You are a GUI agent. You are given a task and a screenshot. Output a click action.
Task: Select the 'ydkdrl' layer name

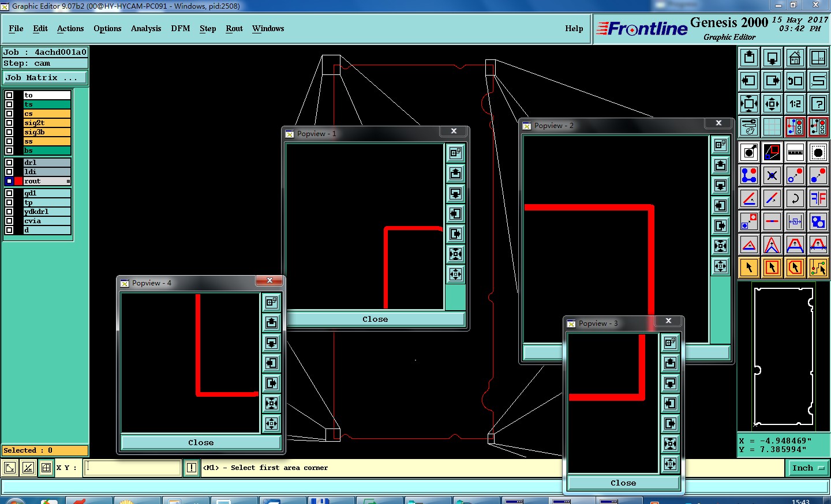[x=47, y=212]
